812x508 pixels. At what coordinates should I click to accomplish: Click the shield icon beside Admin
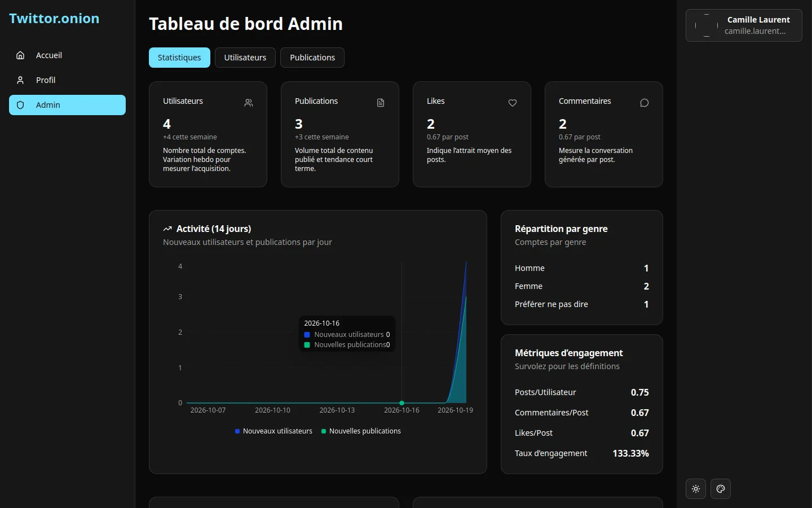click(20, 105)
